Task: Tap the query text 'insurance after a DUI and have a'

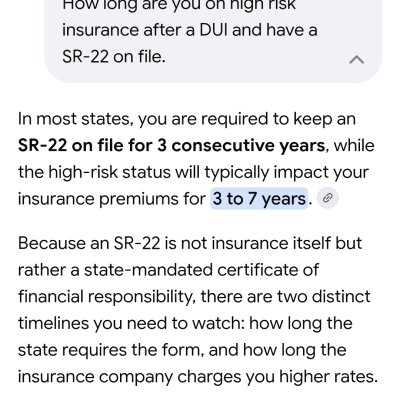Action: [190, 30]
